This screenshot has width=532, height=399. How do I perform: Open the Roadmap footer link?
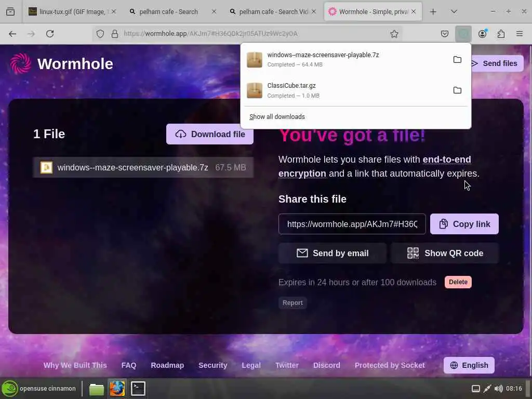coord(167,365)
